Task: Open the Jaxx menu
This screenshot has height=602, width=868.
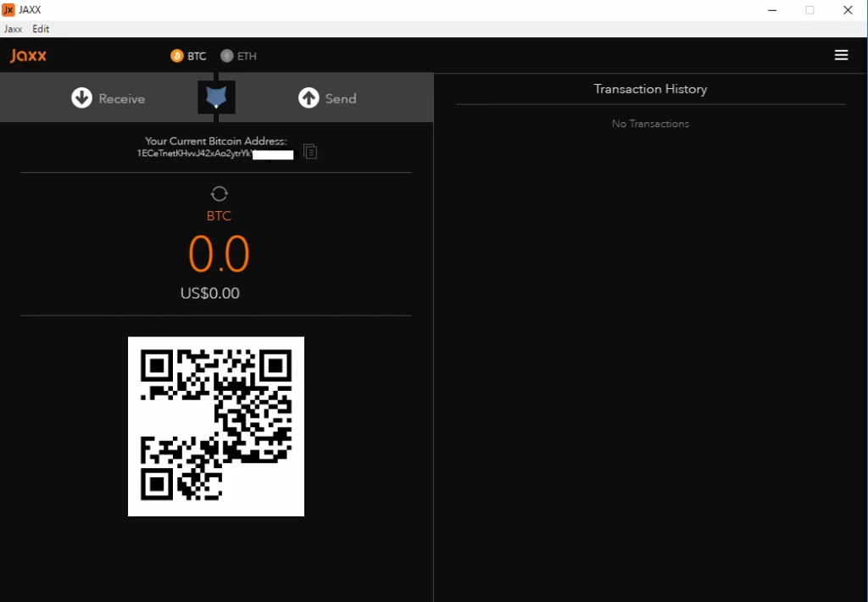Action: coord(13,29)
